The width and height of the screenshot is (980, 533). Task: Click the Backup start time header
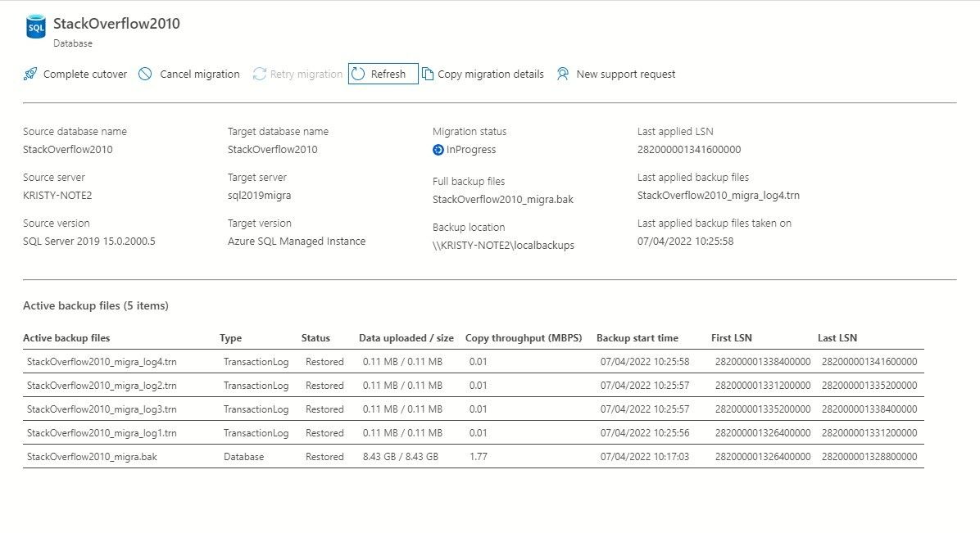tap(637, 338)
